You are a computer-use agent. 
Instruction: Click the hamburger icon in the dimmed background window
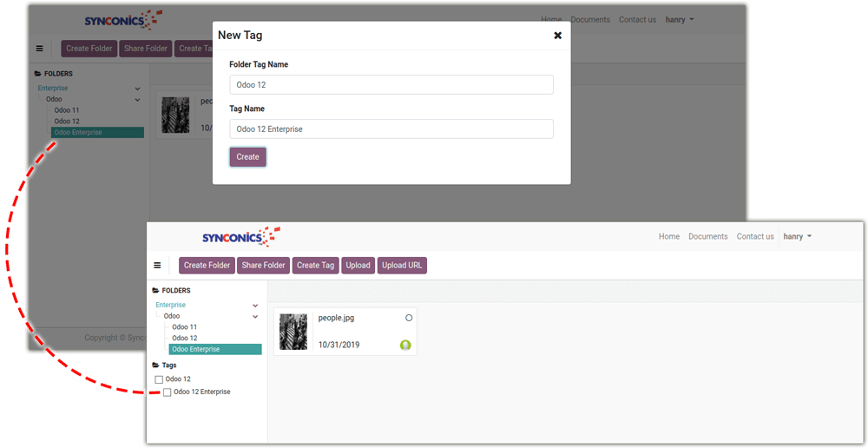39,49
